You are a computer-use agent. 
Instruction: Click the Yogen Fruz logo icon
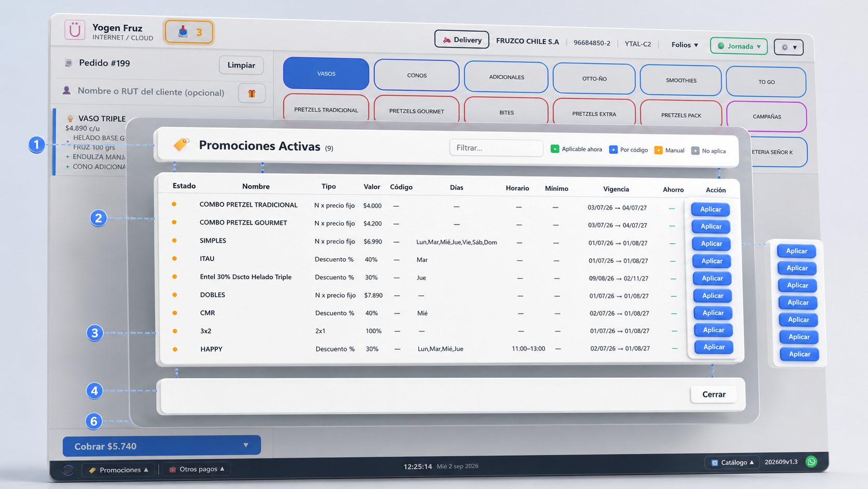[x=75, y=30]
